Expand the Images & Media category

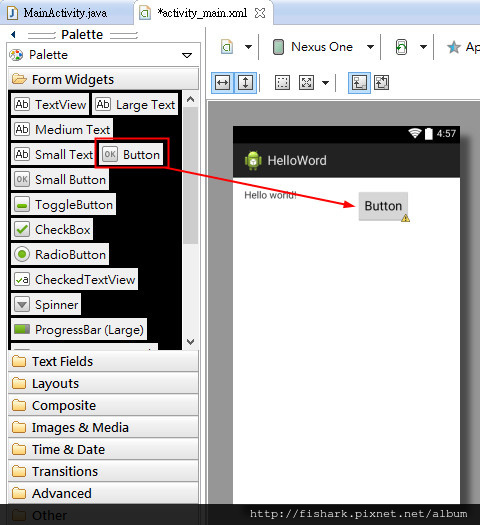tap(103, 428)
